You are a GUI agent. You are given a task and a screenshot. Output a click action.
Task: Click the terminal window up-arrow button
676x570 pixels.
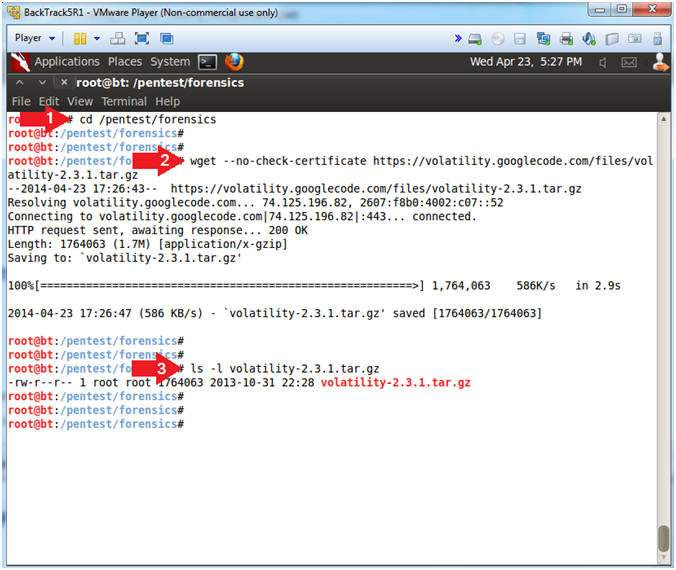19,82
